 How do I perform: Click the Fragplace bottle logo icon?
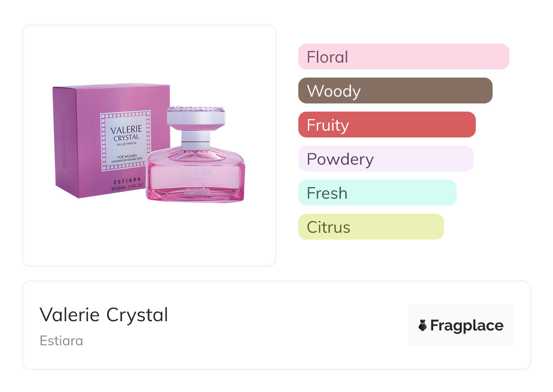point(423,325)
